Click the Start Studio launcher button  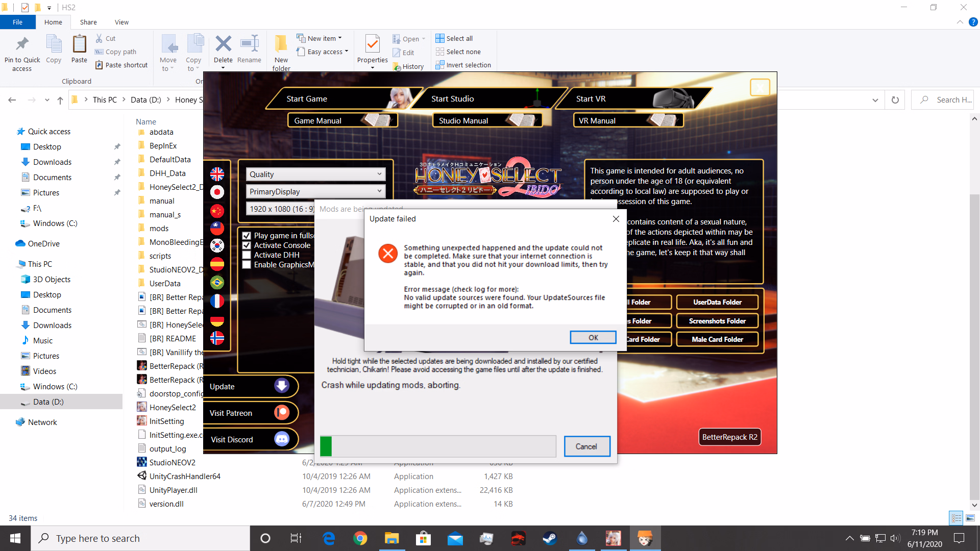[488, 98]
